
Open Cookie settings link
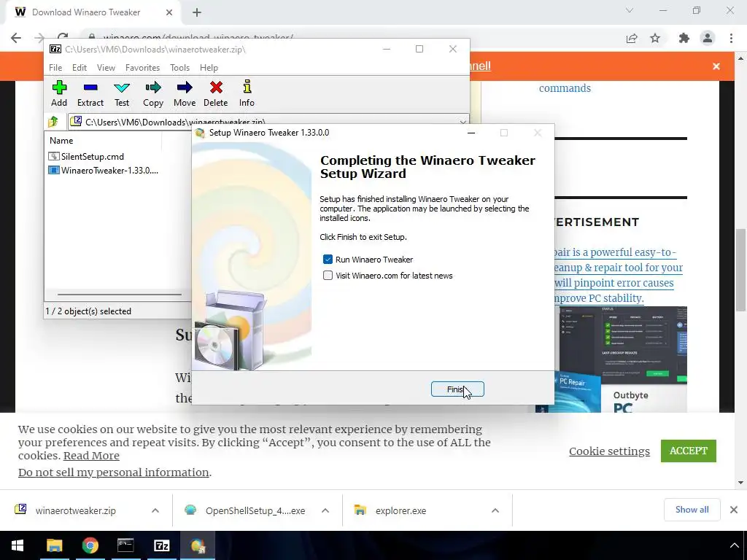(609, 451)
